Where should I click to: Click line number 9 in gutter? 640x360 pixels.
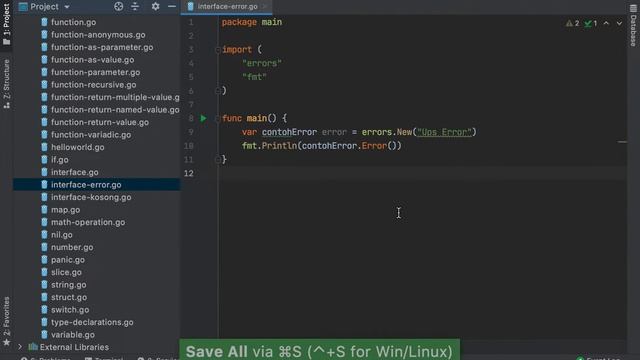click(x=191, y=132)
